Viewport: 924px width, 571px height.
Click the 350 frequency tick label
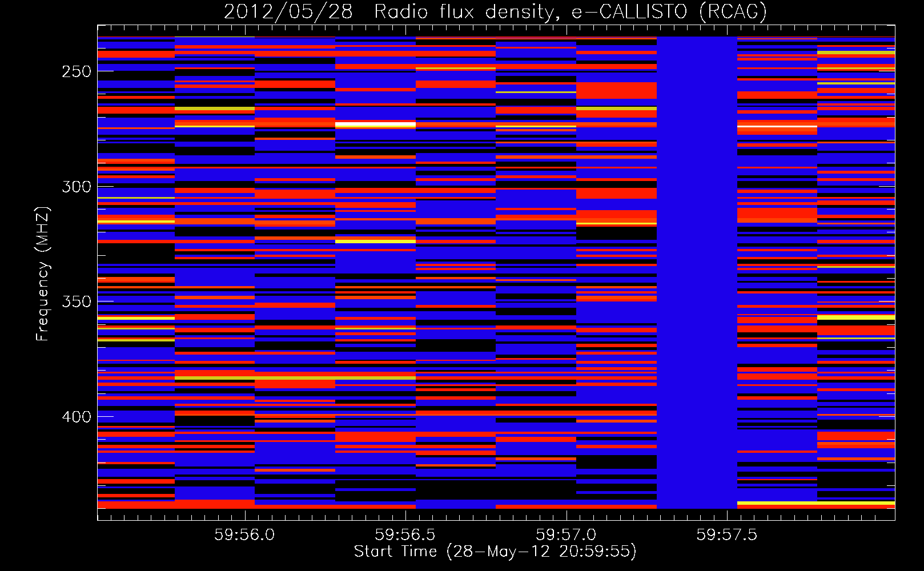tap(77, 301)
